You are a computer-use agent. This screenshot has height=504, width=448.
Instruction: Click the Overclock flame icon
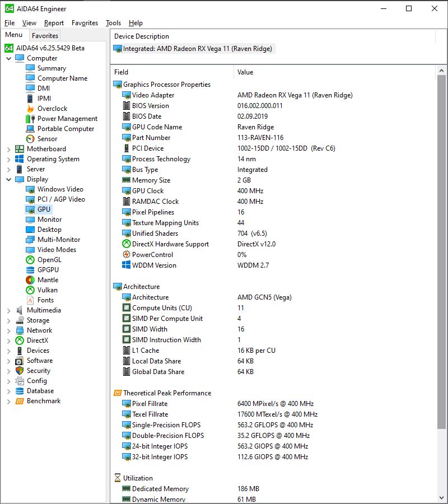coord(30,109)
